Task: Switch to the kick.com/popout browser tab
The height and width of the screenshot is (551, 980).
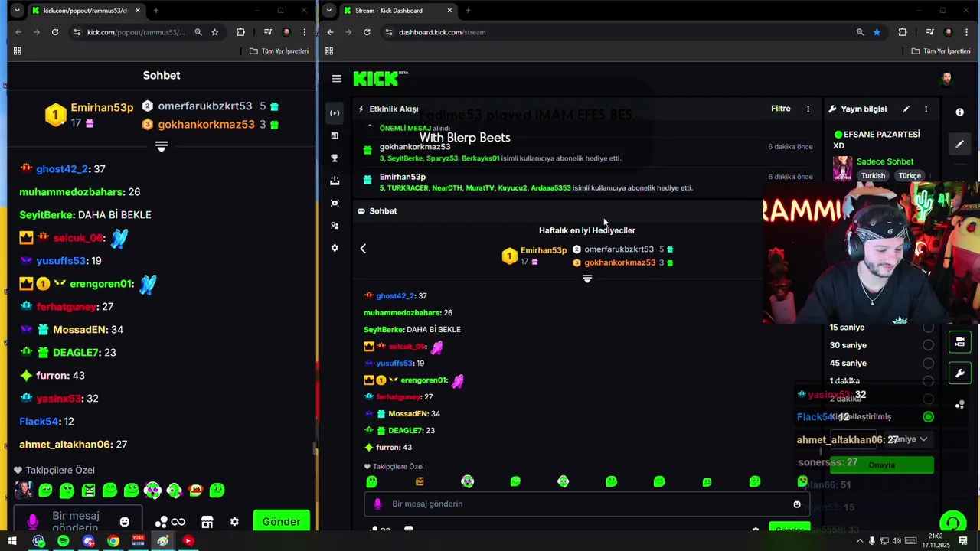Action: 86,11
